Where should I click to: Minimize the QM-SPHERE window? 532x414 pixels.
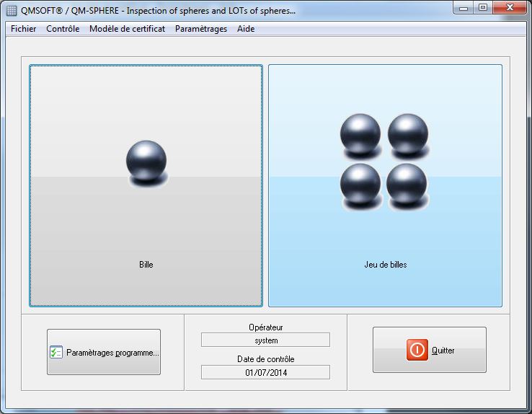click(464, 8)
